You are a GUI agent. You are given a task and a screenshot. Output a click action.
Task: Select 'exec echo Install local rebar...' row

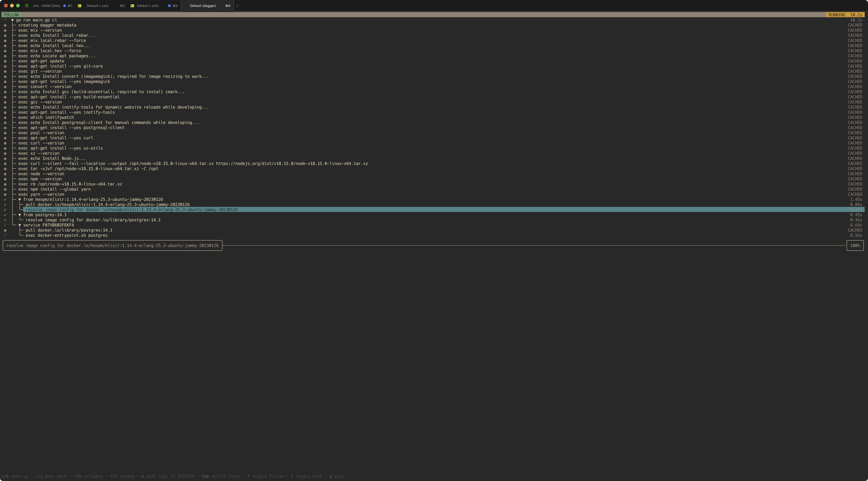(x=433, y=35)
